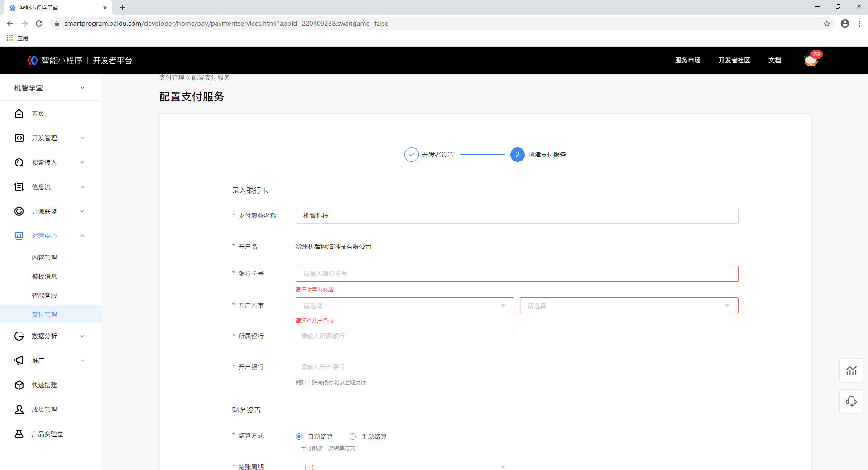868x470 pixels.
Task: Click the 支付服务名称 input field
Action: point(517,216)
